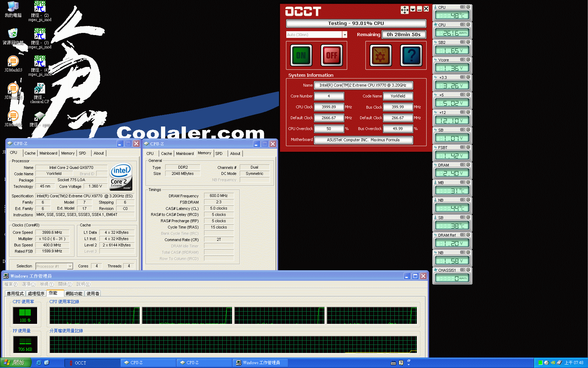588x368 pixels.
Task: Launch the 3DMark03 desktop shortcut
Action: 13,64
